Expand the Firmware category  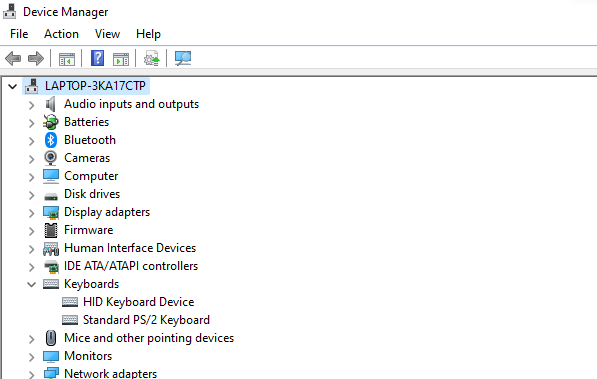coord(32,231)
